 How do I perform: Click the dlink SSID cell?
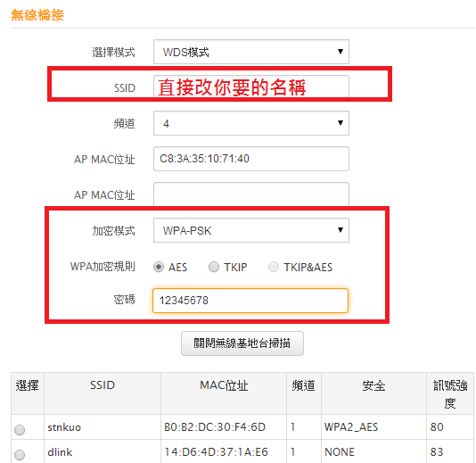tap(103, 451)
